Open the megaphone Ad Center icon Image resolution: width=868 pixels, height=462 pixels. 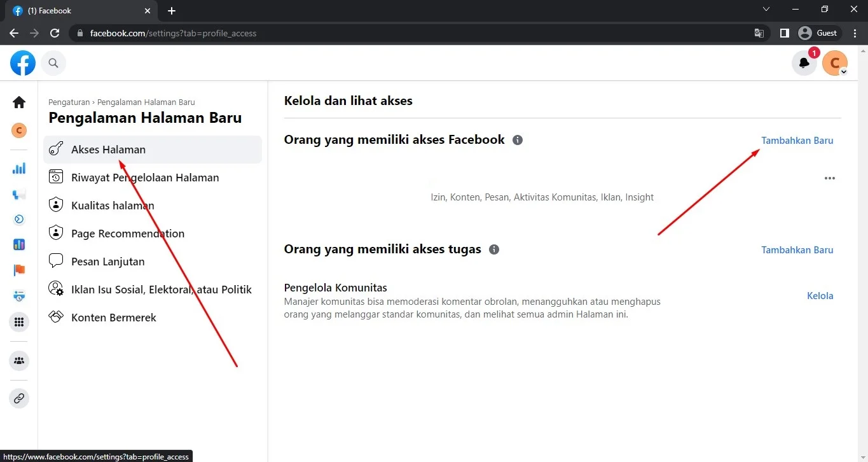(19, 194)
